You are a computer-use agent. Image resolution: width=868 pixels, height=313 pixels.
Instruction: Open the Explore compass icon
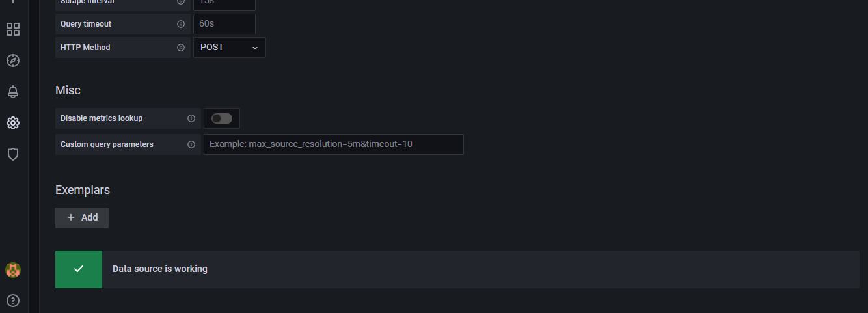point(13,61)
